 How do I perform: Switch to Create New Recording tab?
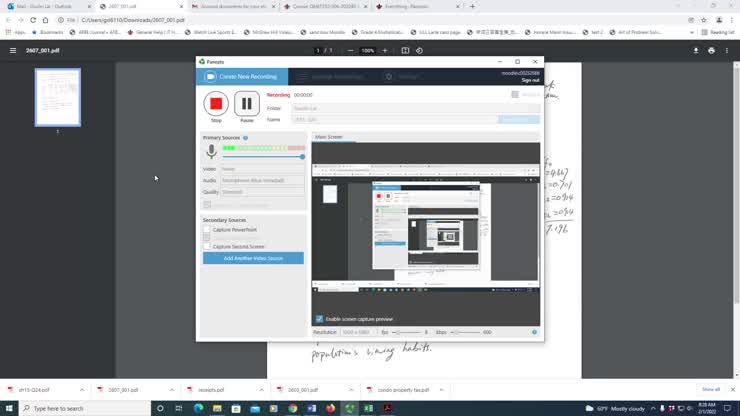tap(242, 76)
